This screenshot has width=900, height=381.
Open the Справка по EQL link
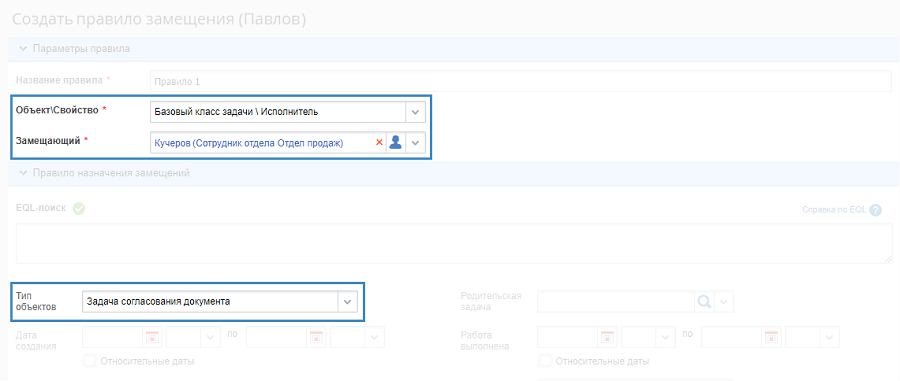point(833,210)
